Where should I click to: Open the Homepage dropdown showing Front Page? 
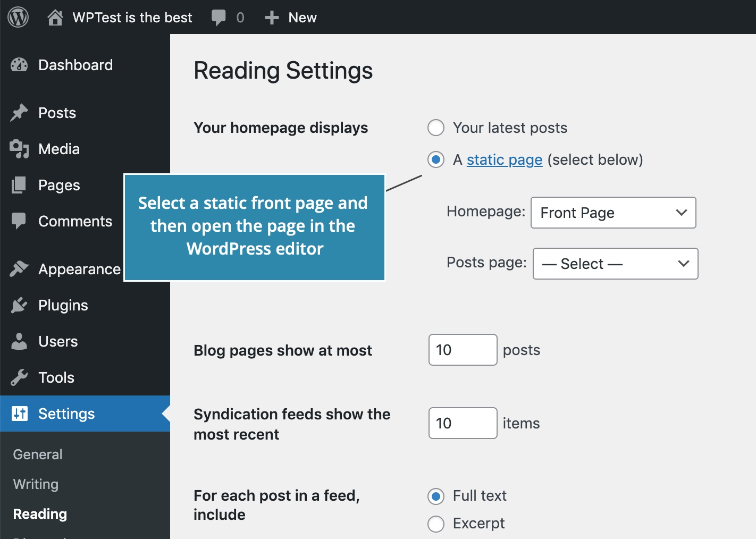coord(614,213)
